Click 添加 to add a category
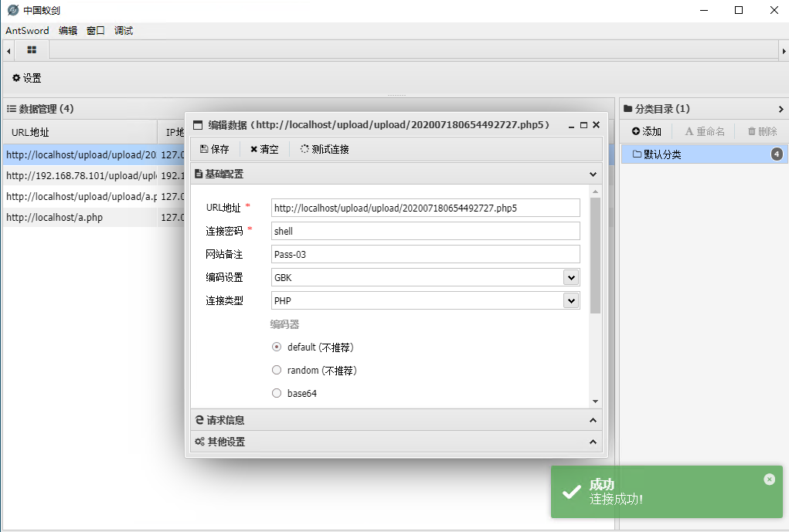 click(647, 131)
